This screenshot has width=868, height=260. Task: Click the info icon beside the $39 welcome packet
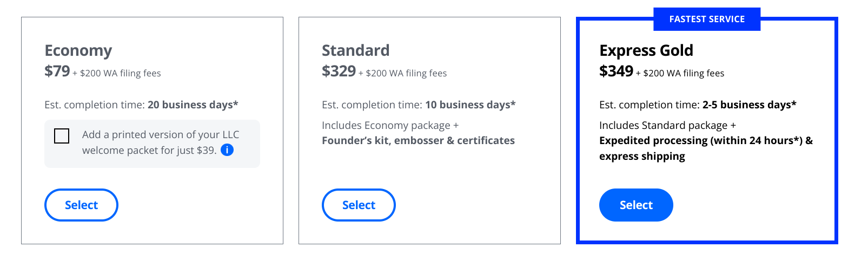pyautogui.click(x=227, y=150)
